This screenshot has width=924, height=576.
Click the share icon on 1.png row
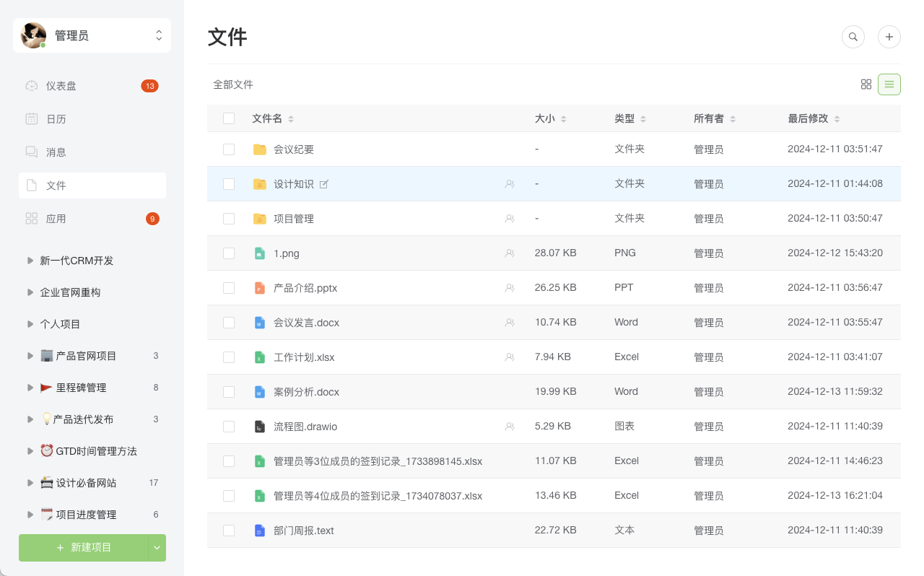[x=510, y=253]
